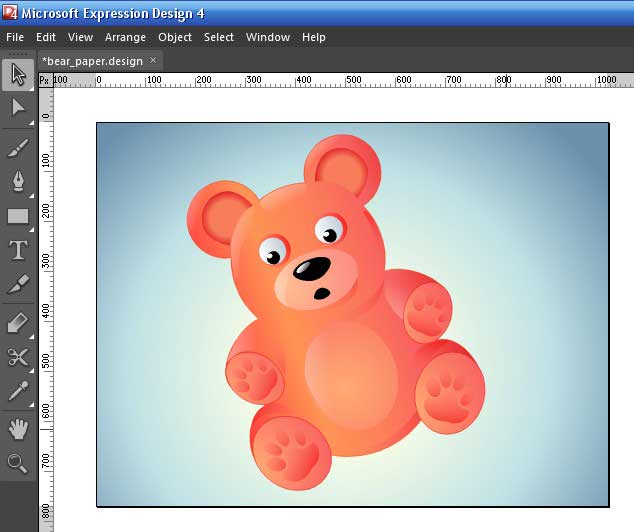The width and height of the screenshot is (634, 532).
Task: Open the File menu
Action: tap(15, 37)
